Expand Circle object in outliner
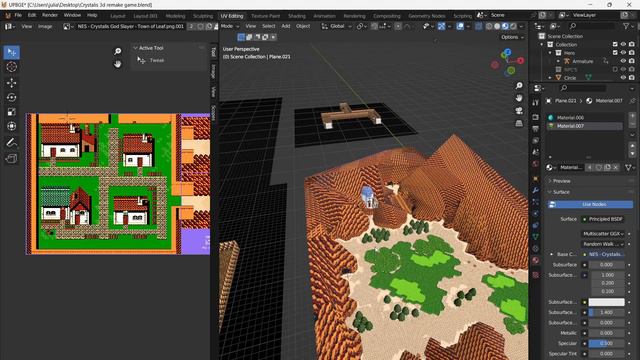Screen dimensions: 640x360 tap(550, 78)
